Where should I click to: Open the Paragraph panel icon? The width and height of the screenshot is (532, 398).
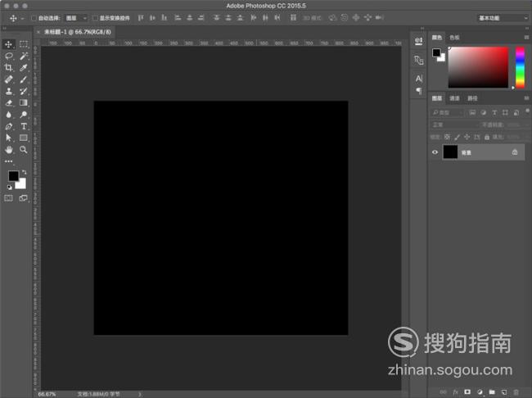[419, 91]
